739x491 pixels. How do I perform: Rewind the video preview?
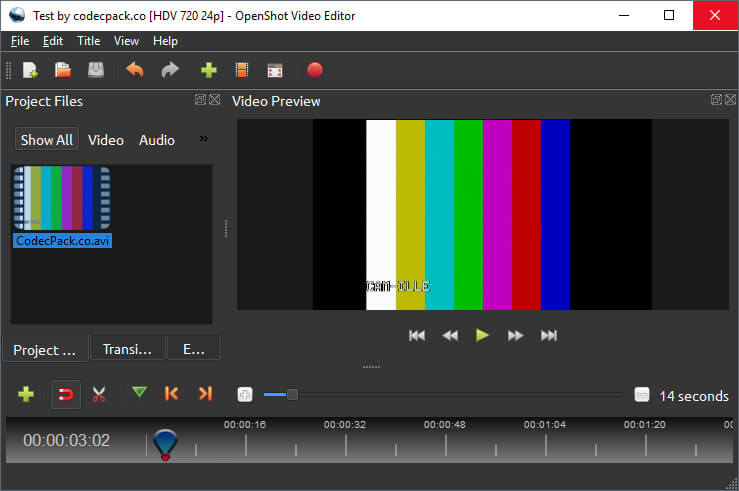[450, 336]
